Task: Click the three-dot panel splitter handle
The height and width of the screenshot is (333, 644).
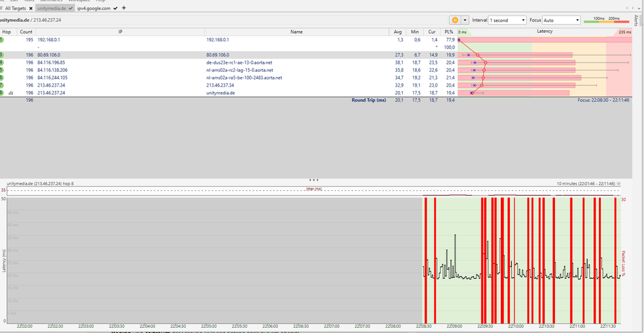Action: [x=314, y=180]
